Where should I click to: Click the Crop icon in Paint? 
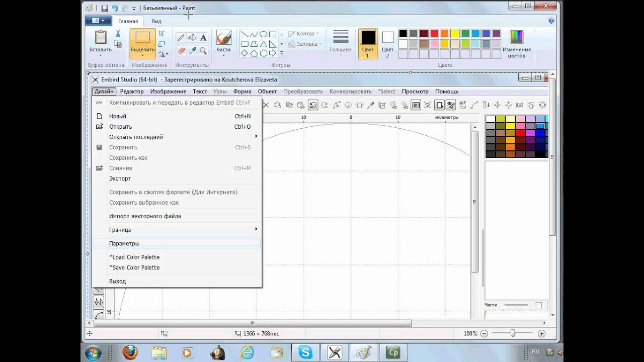click(162, 33)
